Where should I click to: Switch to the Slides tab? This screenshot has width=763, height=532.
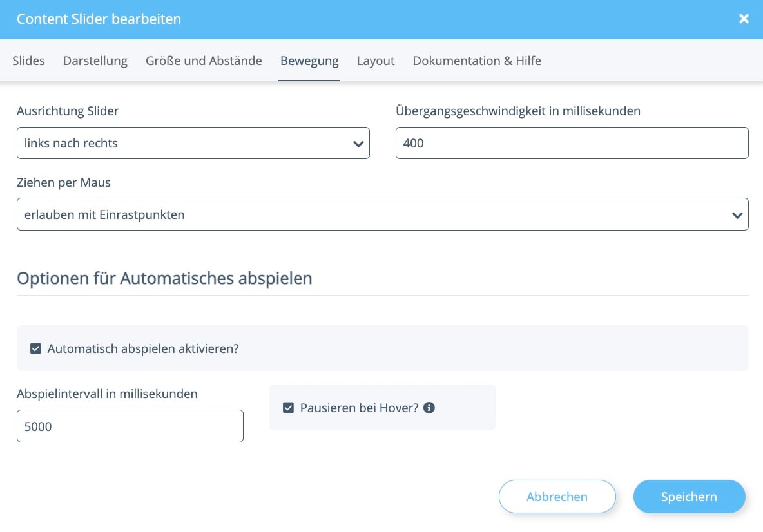pos(29,61)
